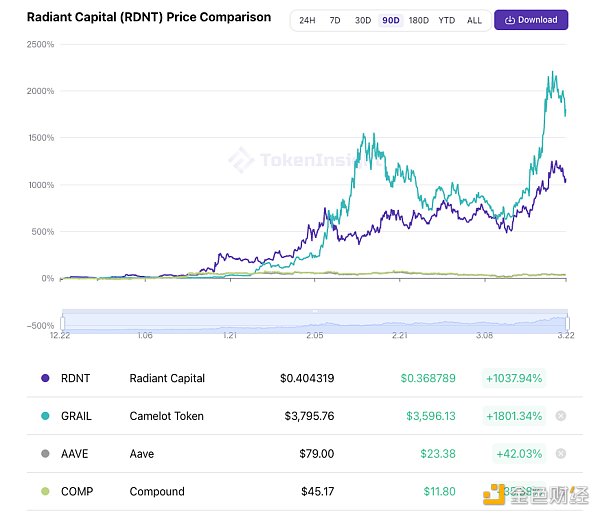
Task: Click the right handle of range slider
Action: click(567, 321)
